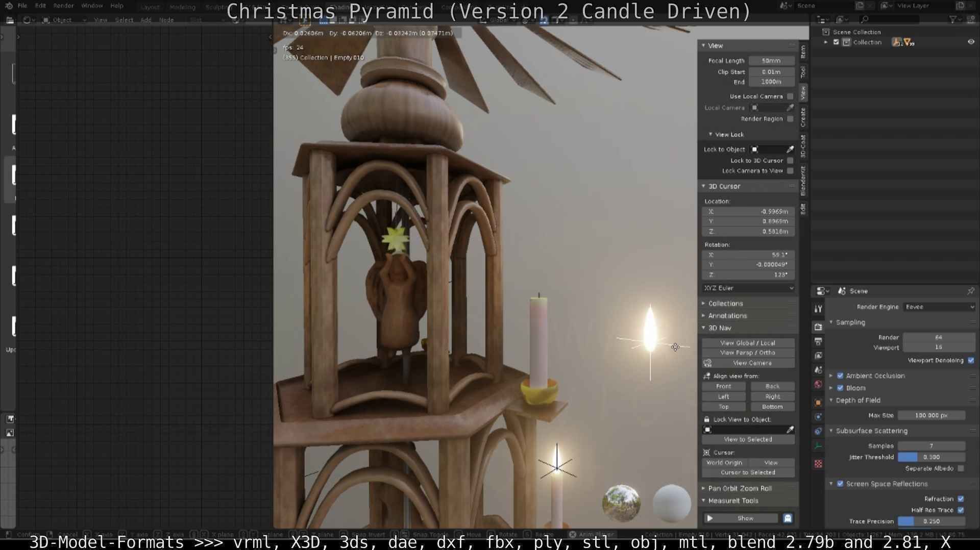Open the Object Constraints properties tab icon

point(818,431)
